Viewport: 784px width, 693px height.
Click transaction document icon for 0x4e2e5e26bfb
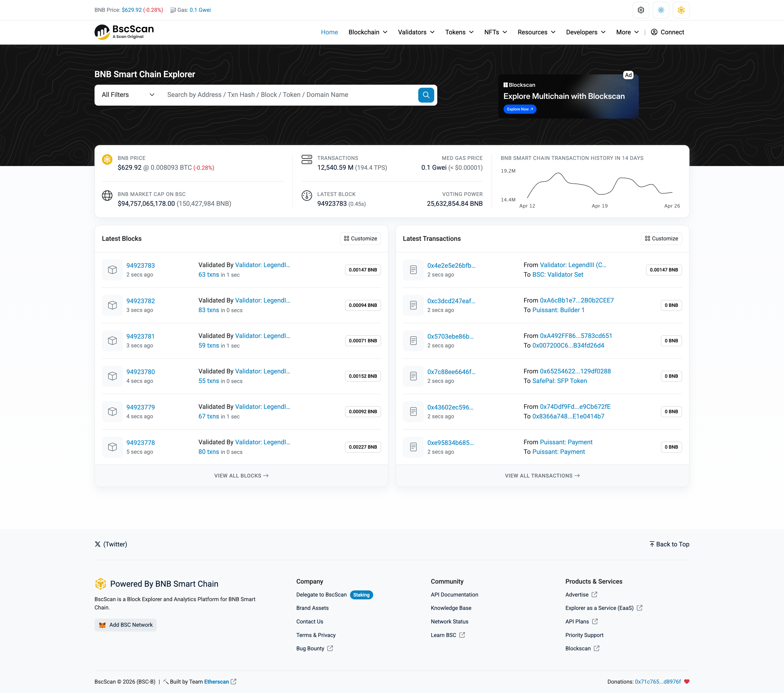413,269
